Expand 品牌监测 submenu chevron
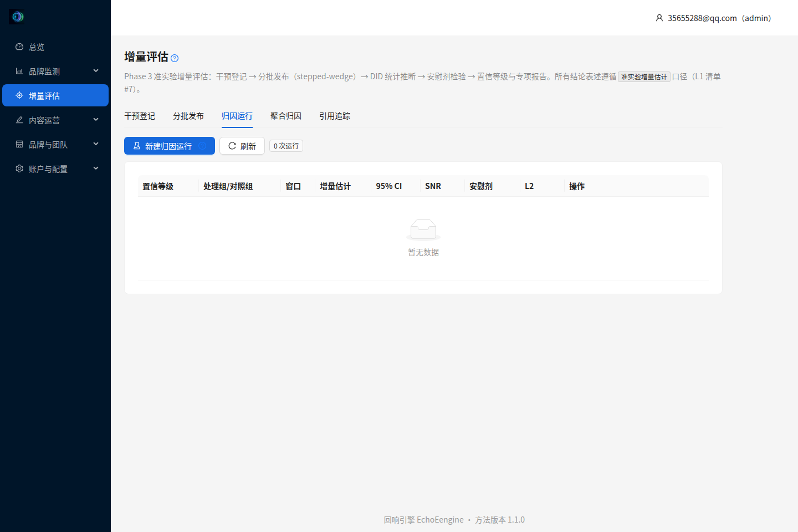Image resolution: width=798 pixels, height=532 pixels. (x=96, y=71)
